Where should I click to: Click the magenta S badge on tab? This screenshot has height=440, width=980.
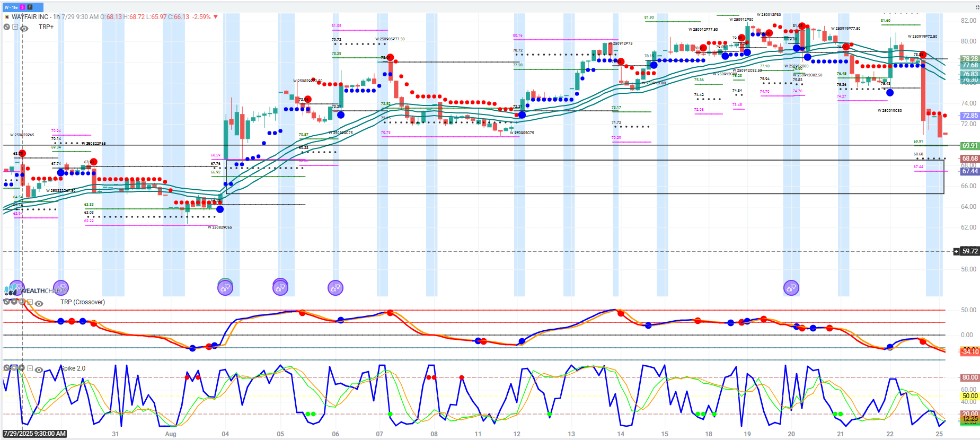[x=23, y=7]
